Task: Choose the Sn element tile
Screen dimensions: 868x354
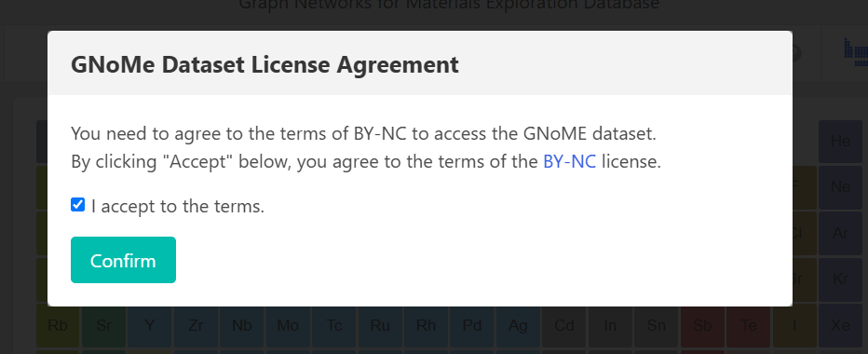Action: [x=656, y=325]
